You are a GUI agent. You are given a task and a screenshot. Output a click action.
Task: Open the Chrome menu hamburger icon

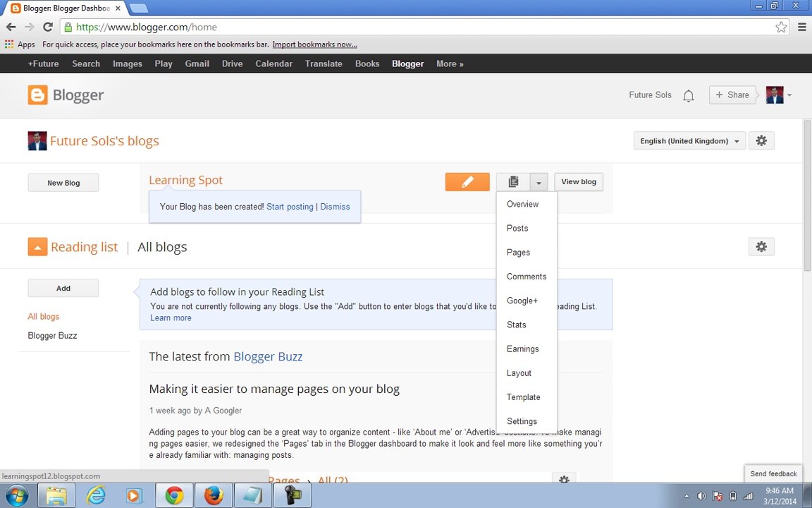[801, 27]
